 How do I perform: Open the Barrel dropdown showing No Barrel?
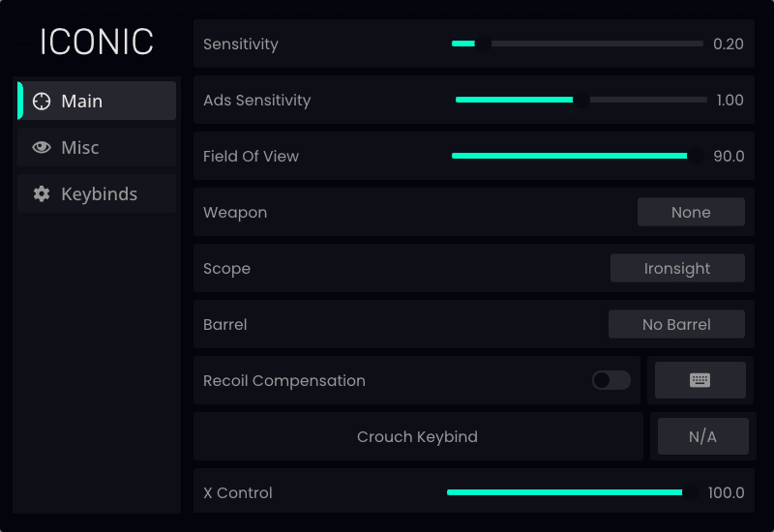(x=676, y=324)
